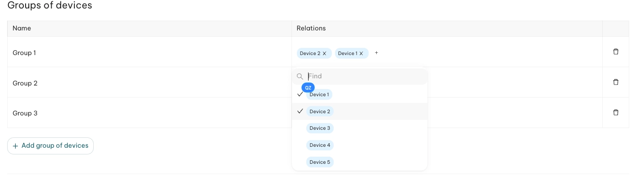Click Add group of devices button
This screenshot has width=644, height=175.
50,146
